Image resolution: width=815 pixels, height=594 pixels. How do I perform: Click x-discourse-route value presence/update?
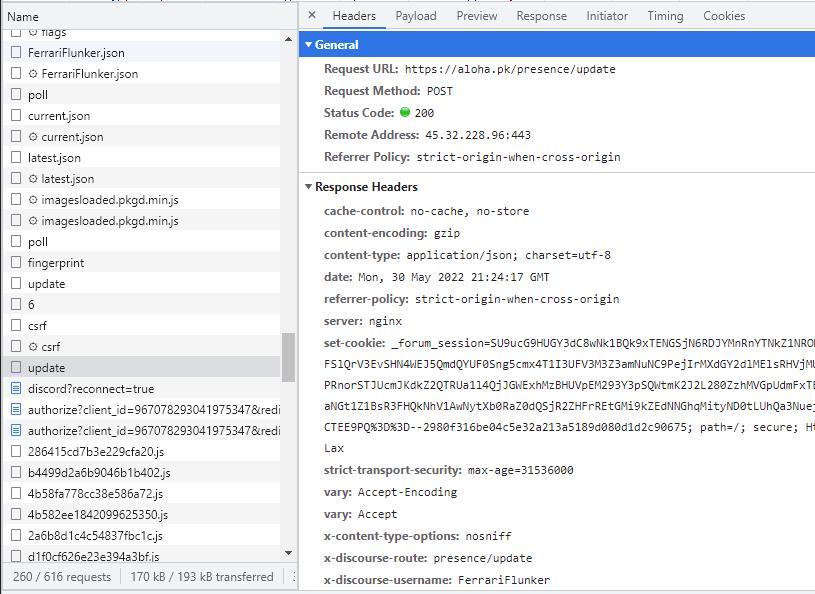(x=483, y=558)
